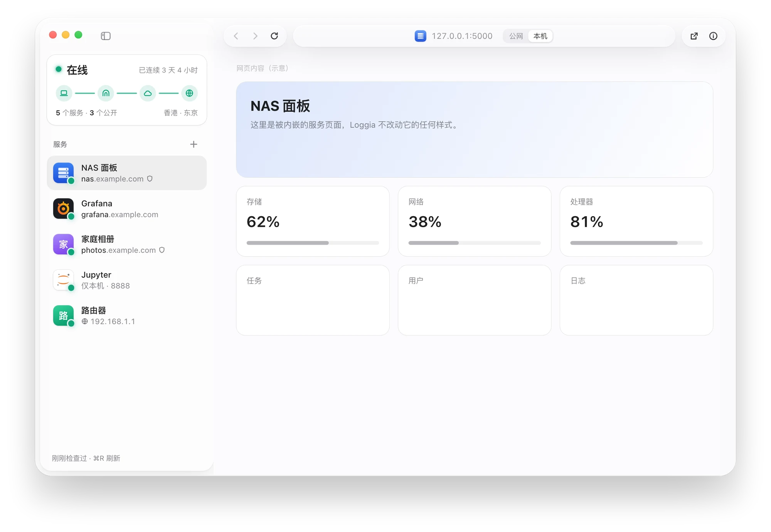Screen dimensions: 771x532
Task: Click 刚刚检查过 · ⌘R 刷新 status text
Action: click(86, 458)
